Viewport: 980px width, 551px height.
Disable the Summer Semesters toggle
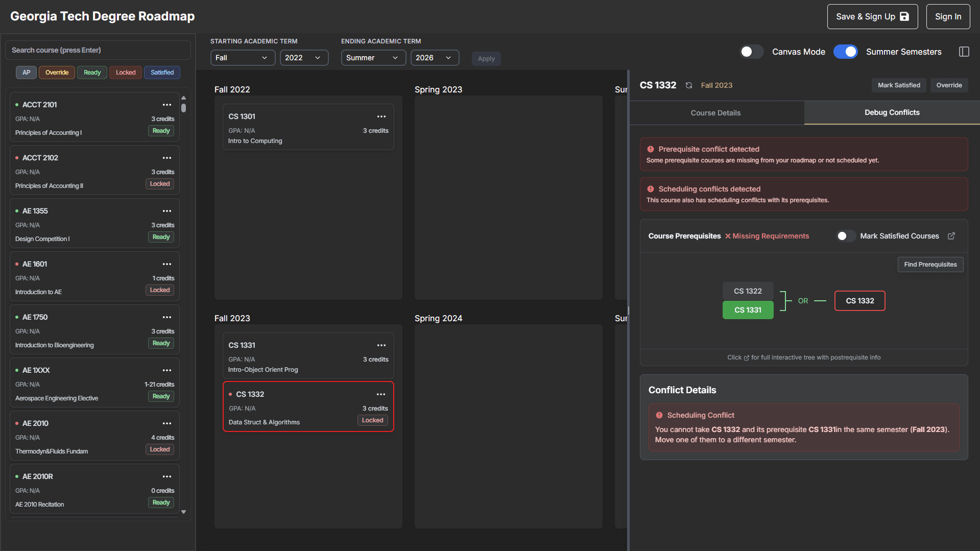pyautogui.click(x=845, y=52)
